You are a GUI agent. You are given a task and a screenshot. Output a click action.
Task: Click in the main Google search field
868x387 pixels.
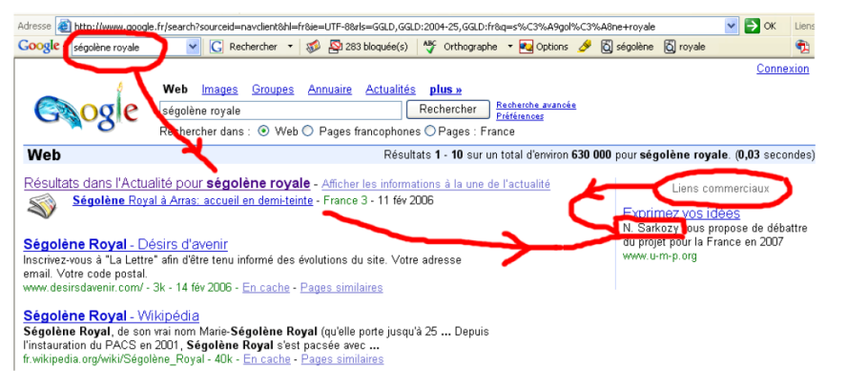click(280, 111)
